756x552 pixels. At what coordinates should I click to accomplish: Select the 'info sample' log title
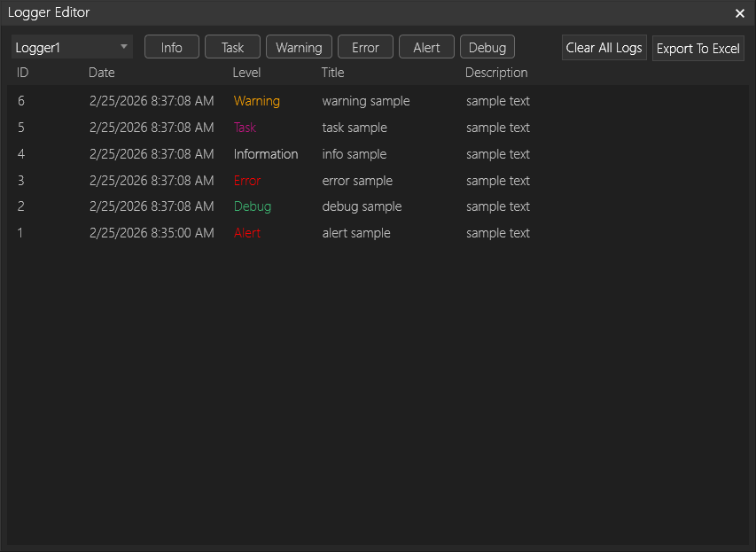tap(355, 154)
